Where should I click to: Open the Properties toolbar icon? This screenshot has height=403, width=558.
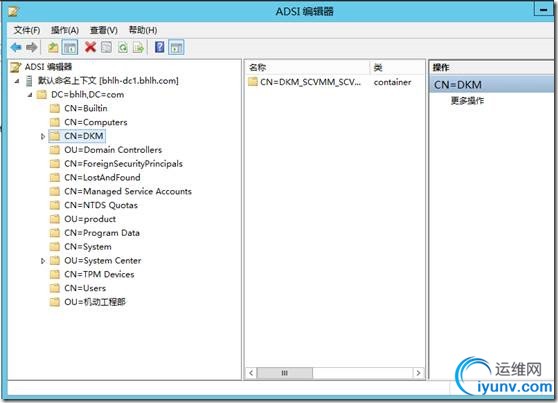(106, 47)
